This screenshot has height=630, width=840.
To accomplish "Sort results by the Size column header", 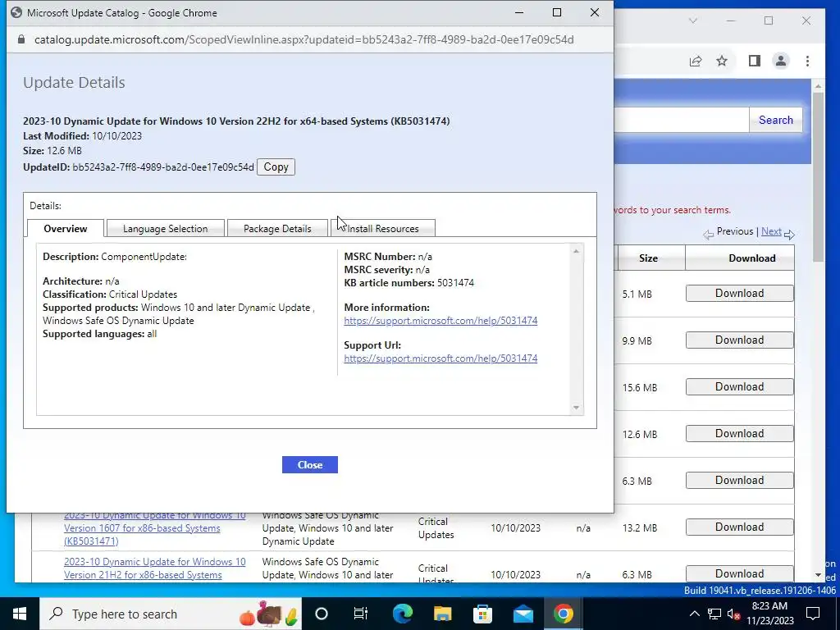I will (648, 258).
